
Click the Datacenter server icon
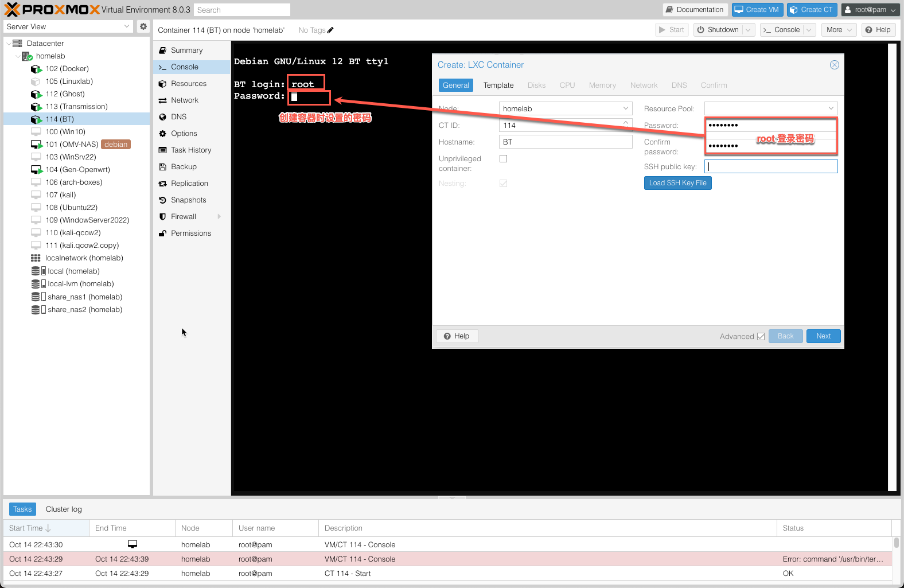(17, 44)
